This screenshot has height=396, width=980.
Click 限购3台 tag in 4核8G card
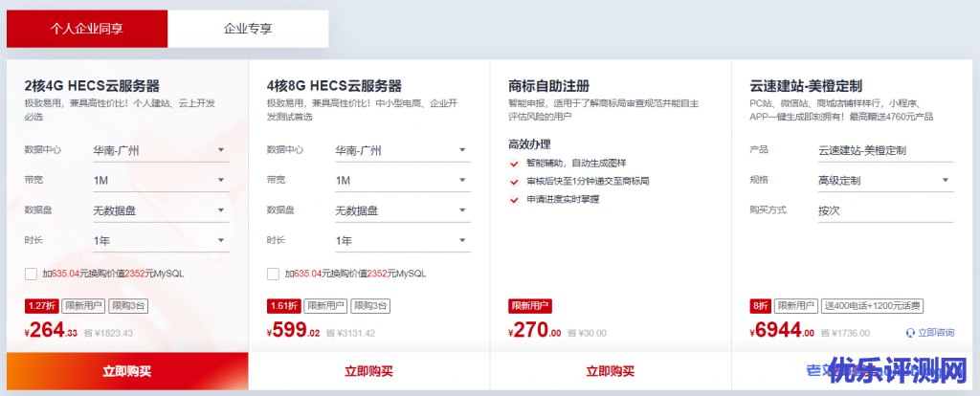pyautogui.click(x=370, y=306)
